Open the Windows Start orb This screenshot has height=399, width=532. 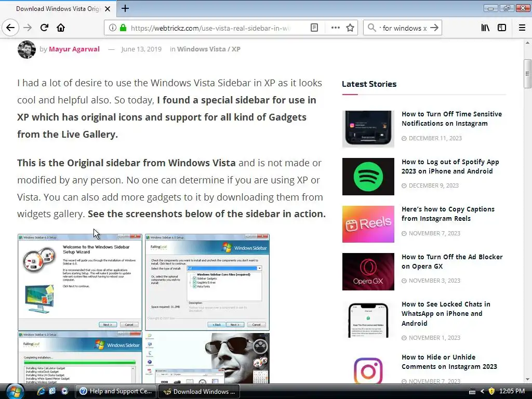click(15, 392)
